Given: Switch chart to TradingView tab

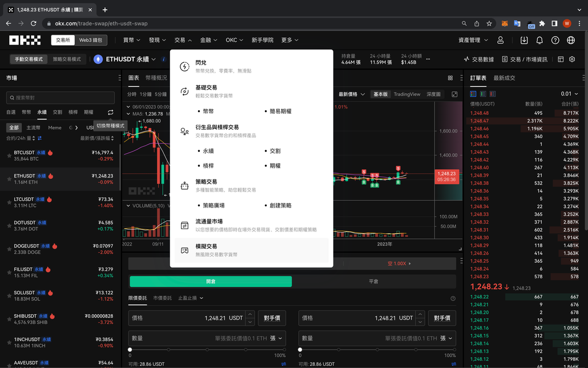Looking at the screenshot, I should (x=408, y=93).
